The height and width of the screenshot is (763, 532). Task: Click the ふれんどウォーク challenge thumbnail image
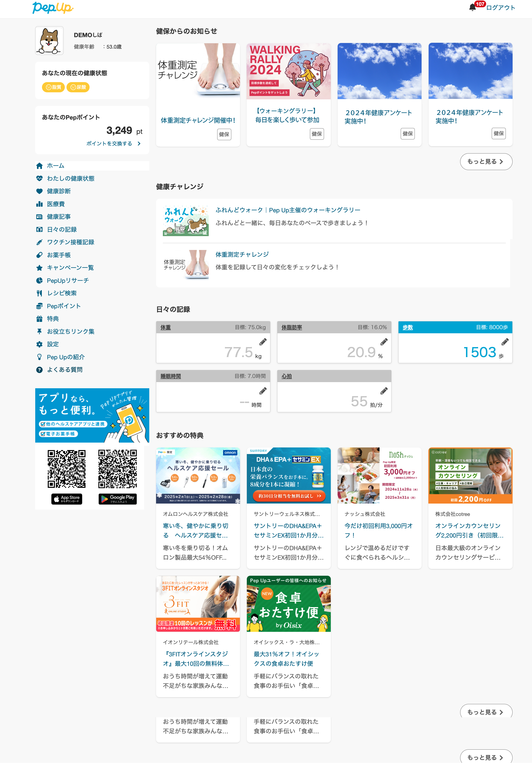tap(186, 221)
